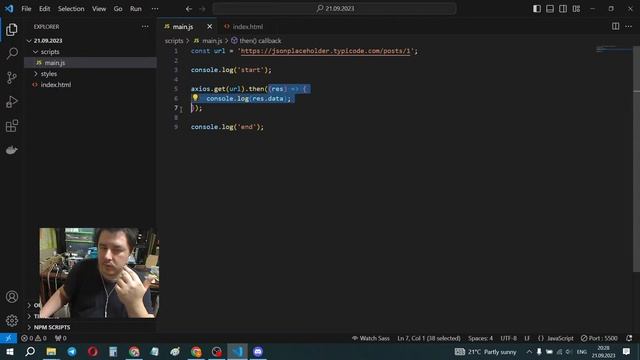Click Port : 5500 Live Server button

(599, 338)
